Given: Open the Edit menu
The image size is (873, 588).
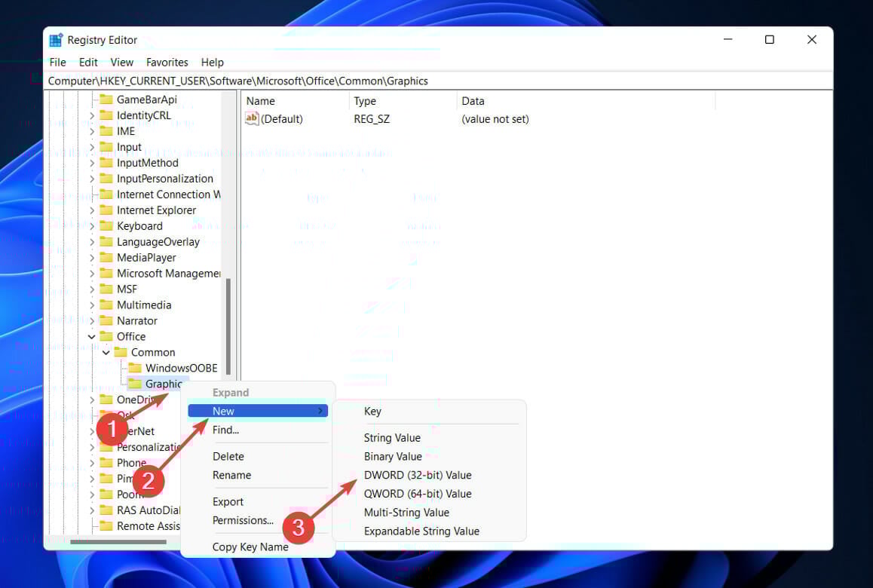Looking at the screenshot, I should (88, 63).
